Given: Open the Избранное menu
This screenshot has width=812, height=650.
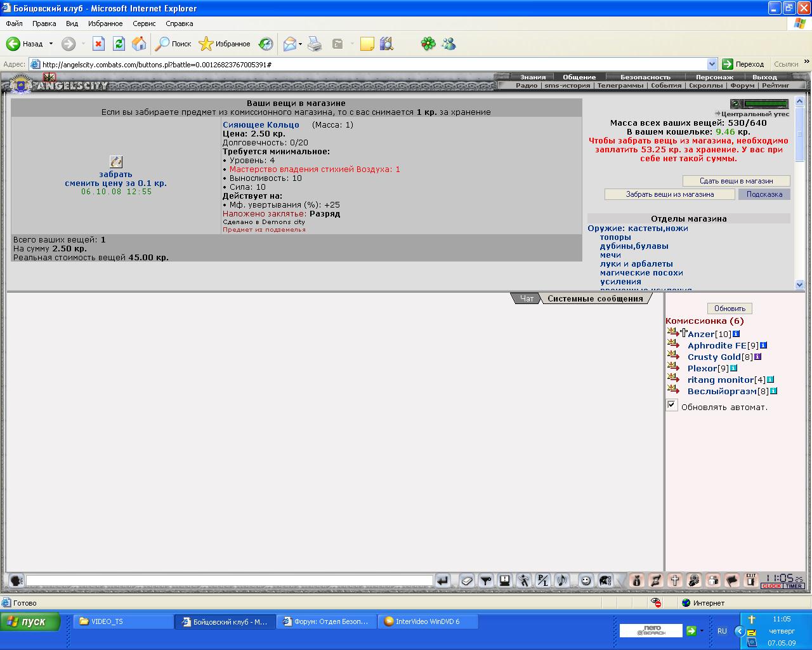Looking at the screenshot, I should (x=105, y=23).
